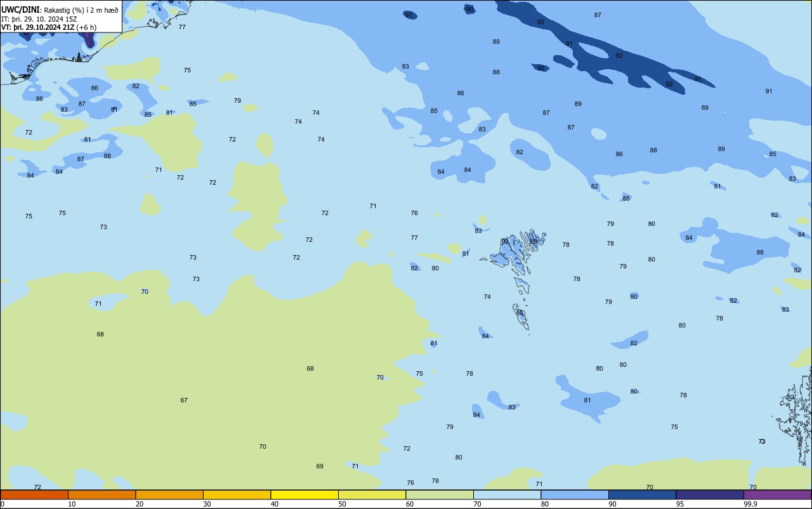Click the legend tick label '10'

click(x=72, y=504)
